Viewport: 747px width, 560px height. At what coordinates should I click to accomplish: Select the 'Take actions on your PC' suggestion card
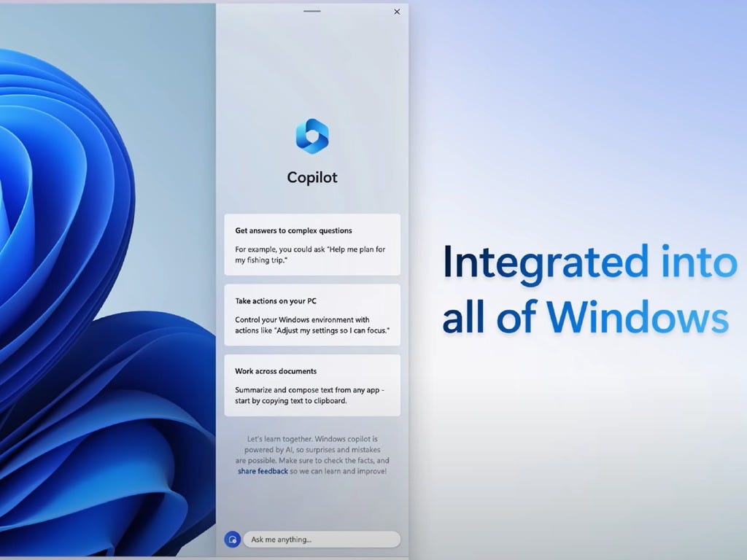[312, 315]
